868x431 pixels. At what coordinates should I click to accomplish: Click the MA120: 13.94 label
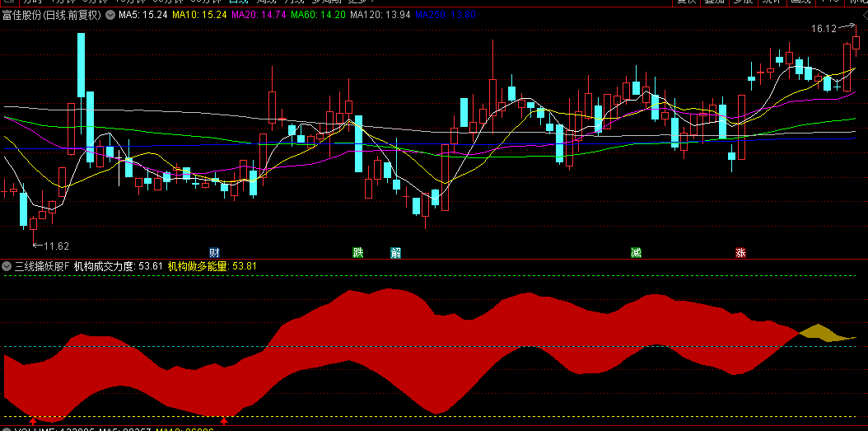[x=380, y=15]
